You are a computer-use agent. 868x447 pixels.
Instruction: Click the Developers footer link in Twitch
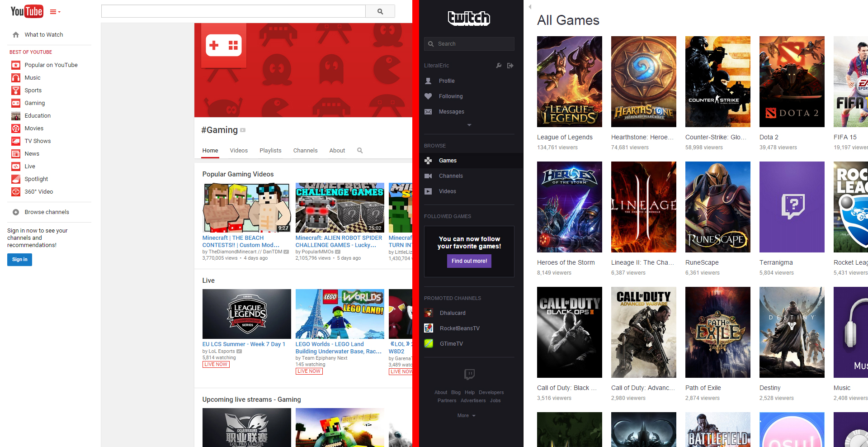(x=491, y=392)
